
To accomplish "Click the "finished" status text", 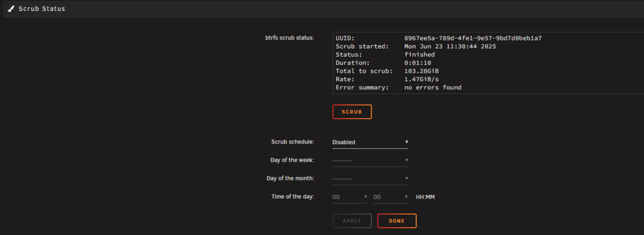I will click(419, 55).
